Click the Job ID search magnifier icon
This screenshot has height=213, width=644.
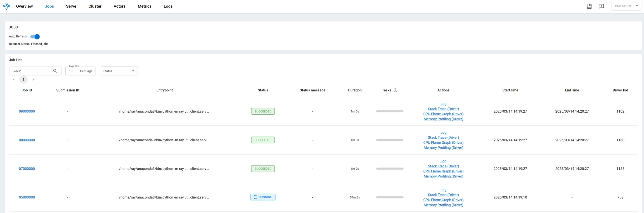pos(55,71)
